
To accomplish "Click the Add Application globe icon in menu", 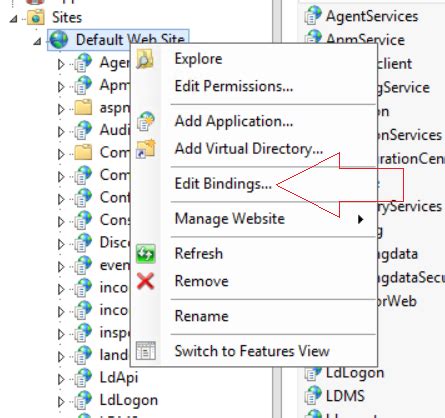I will pos(146,121).
